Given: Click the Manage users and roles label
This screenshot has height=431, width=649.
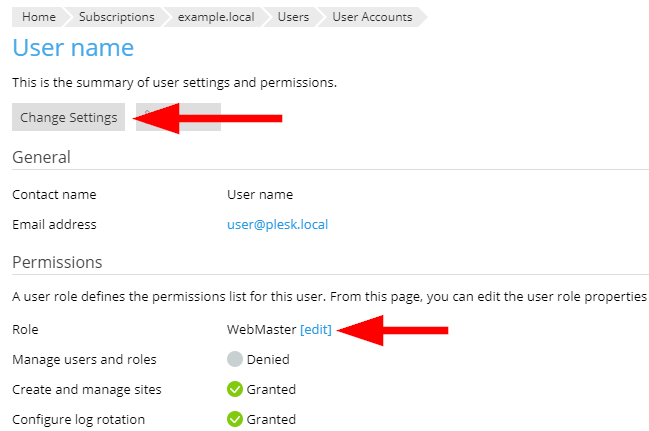Looking at the screenshot, I should [x=84, y=359].
